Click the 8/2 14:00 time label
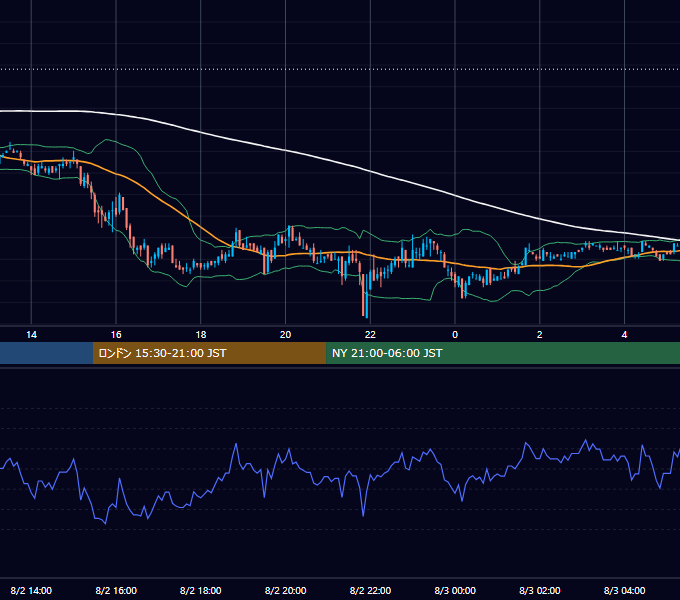680x600 pixels. coord(31,590)
